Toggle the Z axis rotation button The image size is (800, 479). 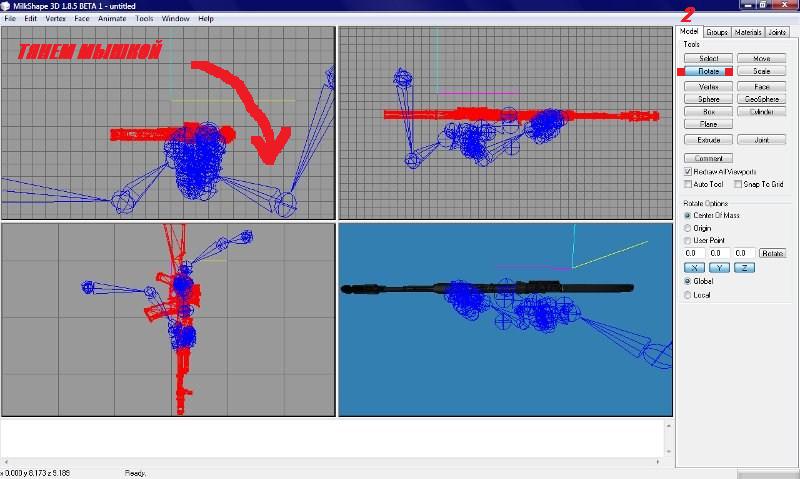pyautogui.click(x=744, y=267)
